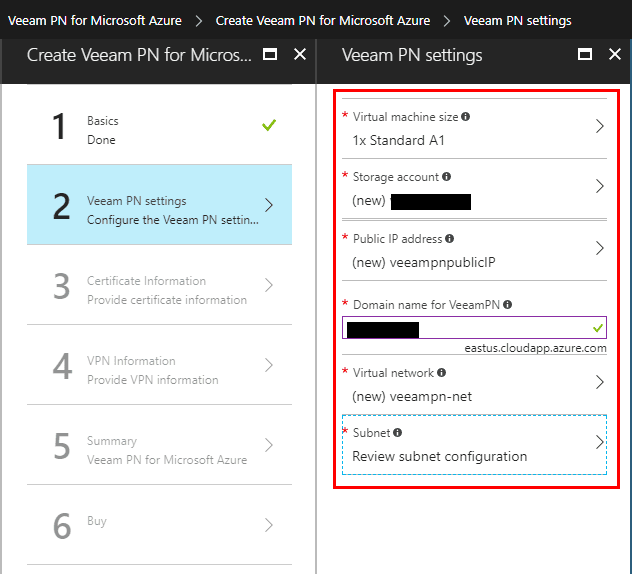Viewport: 632px width, 574px height.
Task: Go to step 1 Basics
Action: point(159,125)
